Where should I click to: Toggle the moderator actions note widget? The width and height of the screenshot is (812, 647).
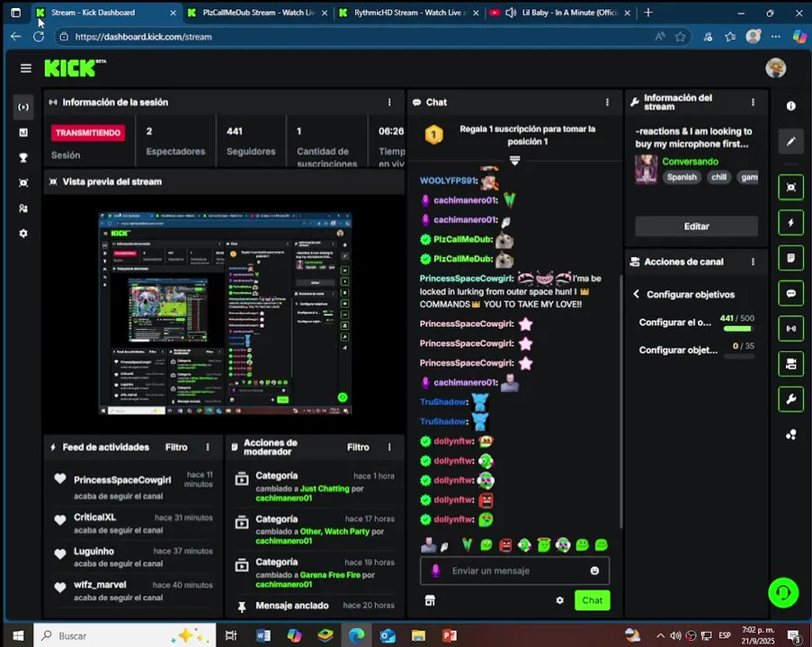(x=790, y=258)
